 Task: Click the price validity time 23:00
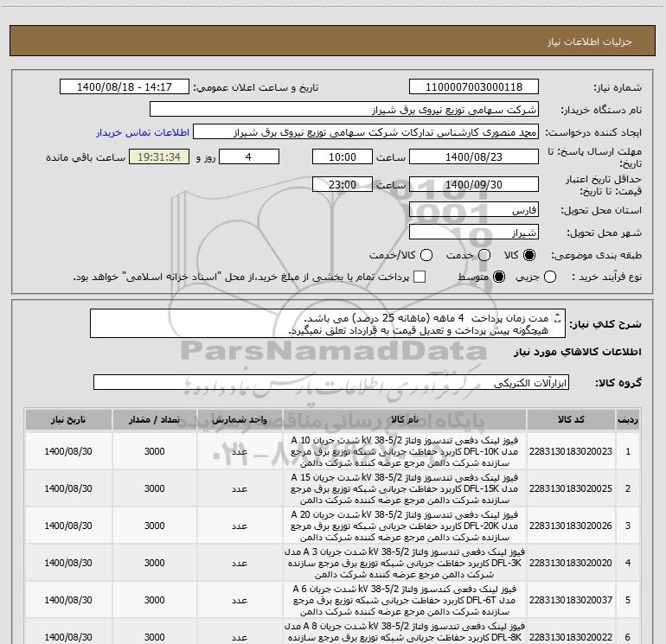coord(343,185)
